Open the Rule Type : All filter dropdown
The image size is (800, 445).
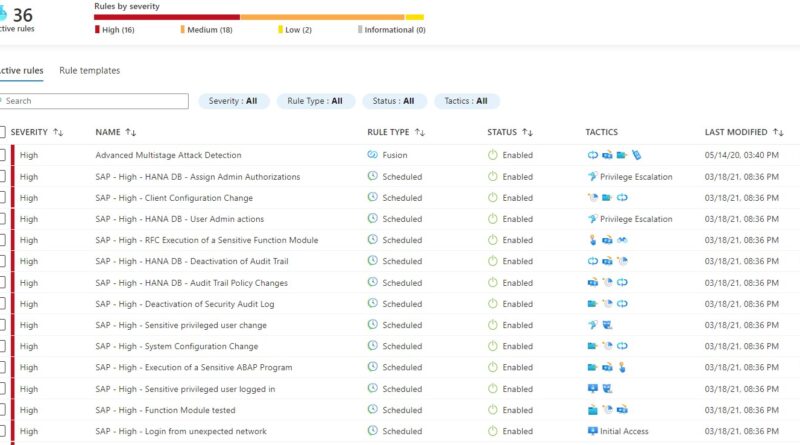tap(314, 101)
